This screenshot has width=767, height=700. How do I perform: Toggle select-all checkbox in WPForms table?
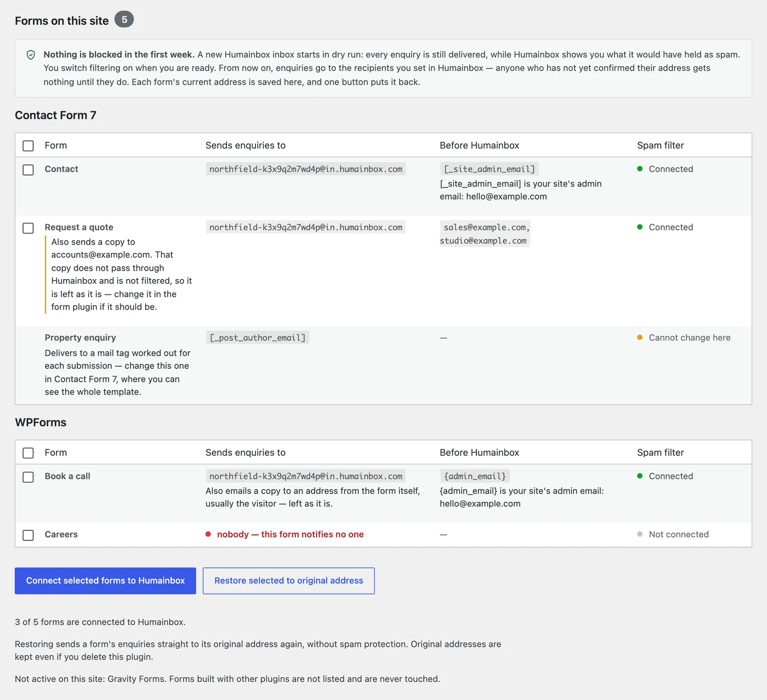(28, 453)
